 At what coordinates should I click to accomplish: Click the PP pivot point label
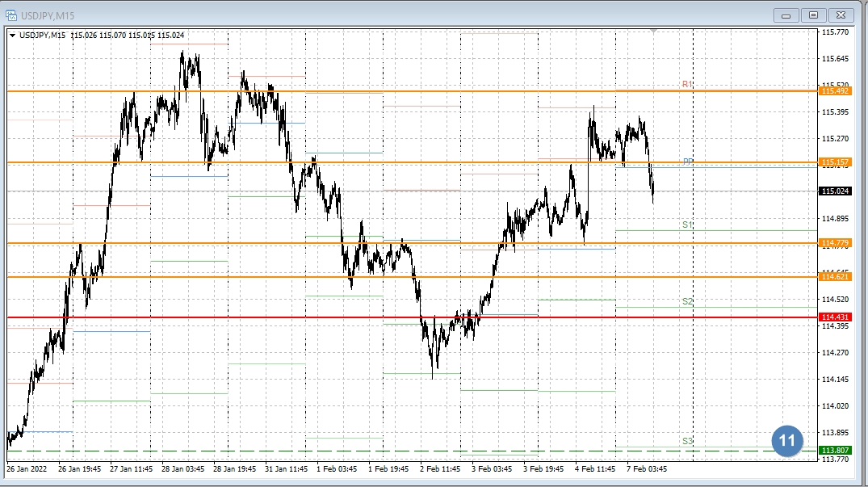click(x=688, y=162)
